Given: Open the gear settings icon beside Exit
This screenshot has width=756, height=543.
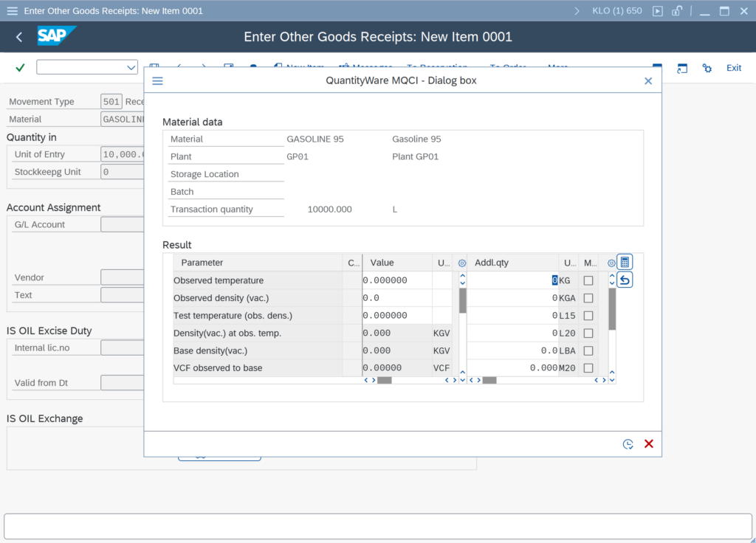Looking at the screenshot, I should (707, 68).
